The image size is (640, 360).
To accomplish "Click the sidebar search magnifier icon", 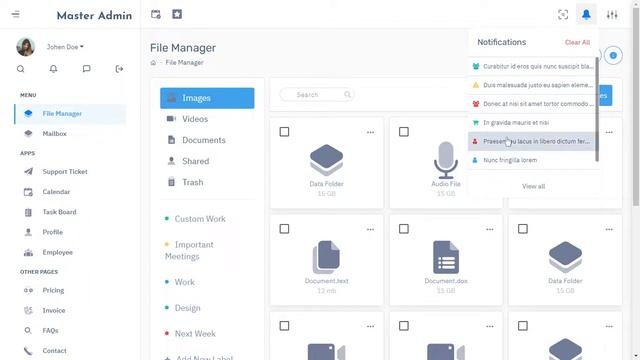I will [20, 69].
